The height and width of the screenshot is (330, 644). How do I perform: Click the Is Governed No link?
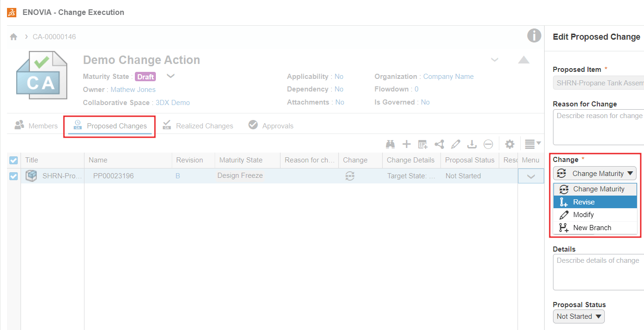pos(425,102)
